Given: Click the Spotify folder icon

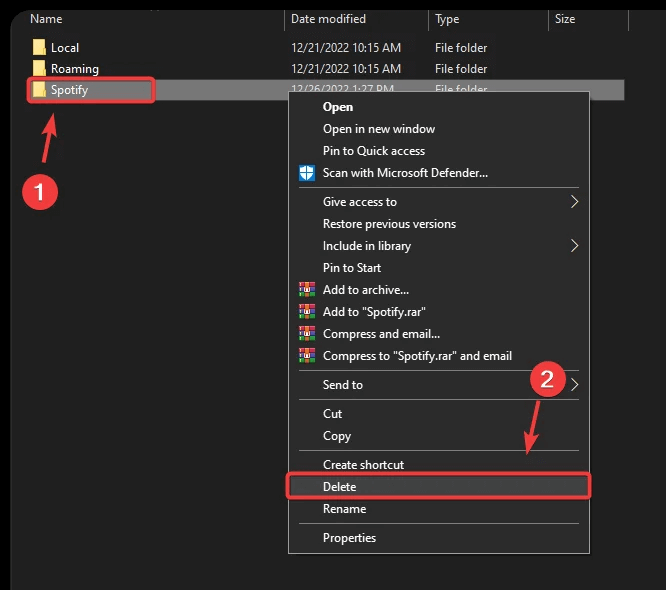Looking at the screenshot, I should 39,90.
